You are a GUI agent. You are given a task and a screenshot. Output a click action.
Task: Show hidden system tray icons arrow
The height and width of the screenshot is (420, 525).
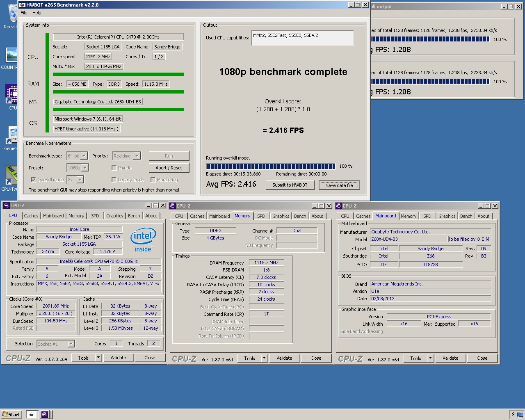point(513,414)
